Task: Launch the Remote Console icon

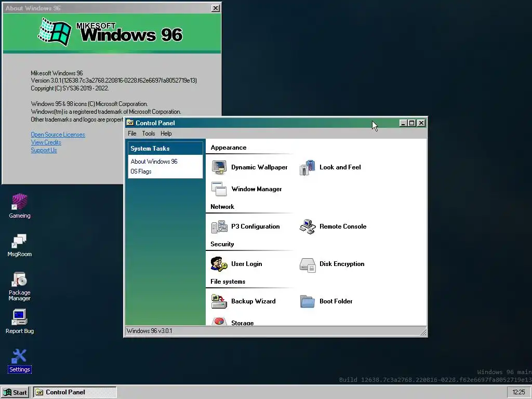Action: coord(308,227)
